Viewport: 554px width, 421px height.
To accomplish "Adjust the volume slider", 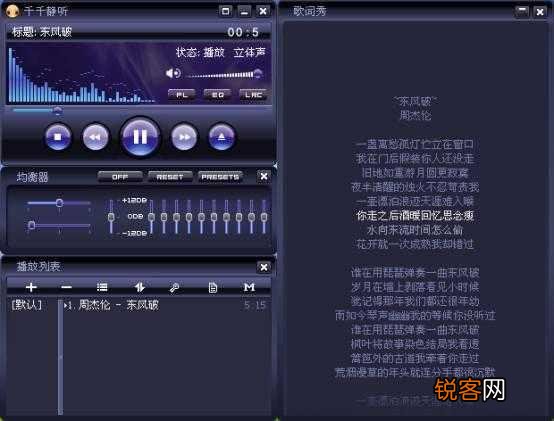I will tap(224, 75).
